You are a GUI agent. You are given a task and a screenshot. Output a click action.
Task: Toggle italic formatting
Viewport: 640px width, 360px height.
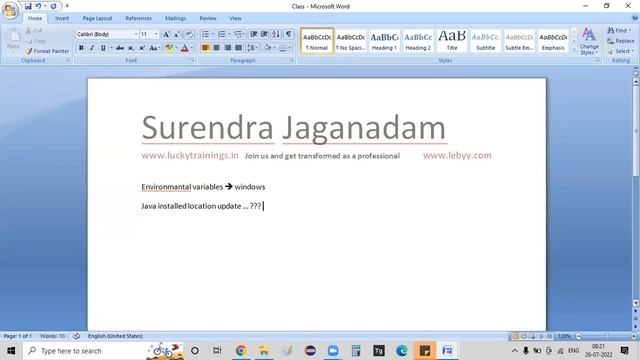92,48
